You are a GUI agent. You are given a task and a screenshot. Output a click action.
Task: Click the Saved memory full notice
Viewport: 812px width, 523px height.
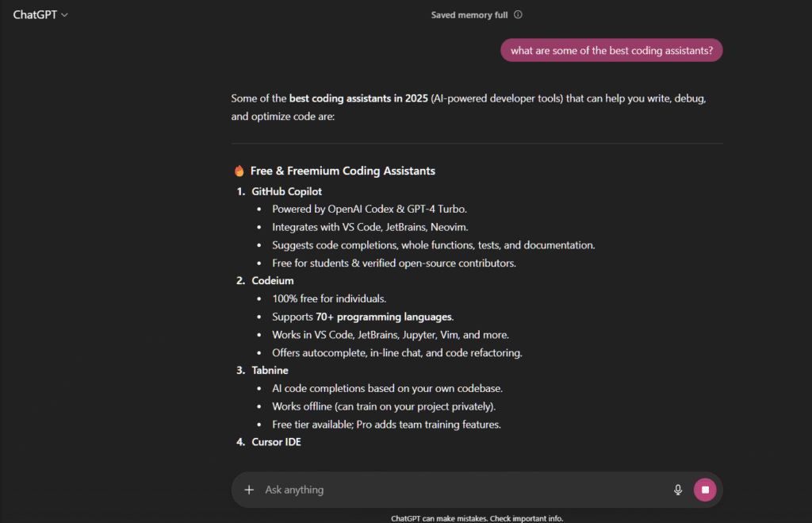469,15
